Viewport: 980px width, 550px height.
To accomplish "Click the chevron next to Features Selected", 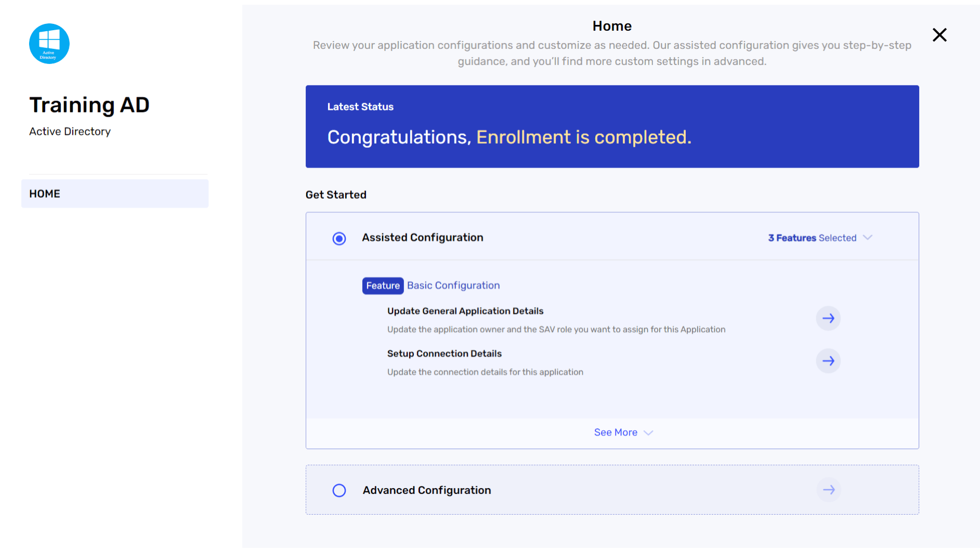I will (x=867, y=237).
